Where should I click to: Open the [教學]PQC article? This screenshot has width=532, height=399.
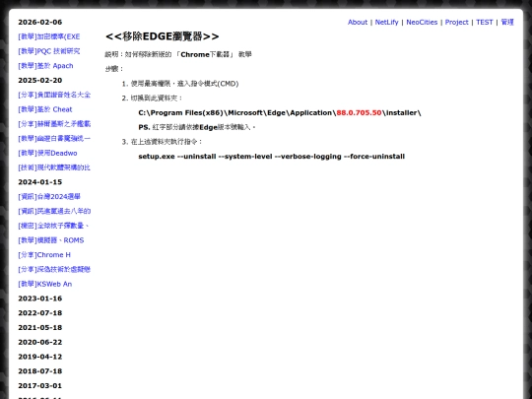(x=49, y=51)
